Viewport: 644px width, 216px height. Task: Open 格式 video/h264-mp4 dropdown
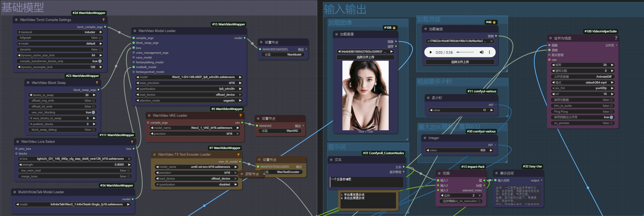coord(583,83)
